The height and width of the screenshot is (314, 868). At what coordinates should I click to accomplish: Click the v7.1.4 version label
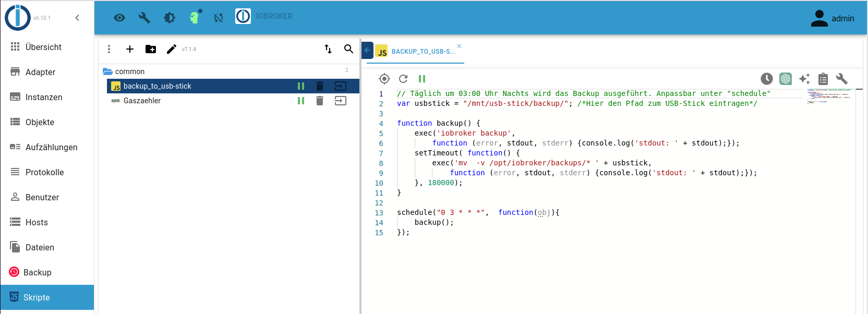click(x=189, y=49)
